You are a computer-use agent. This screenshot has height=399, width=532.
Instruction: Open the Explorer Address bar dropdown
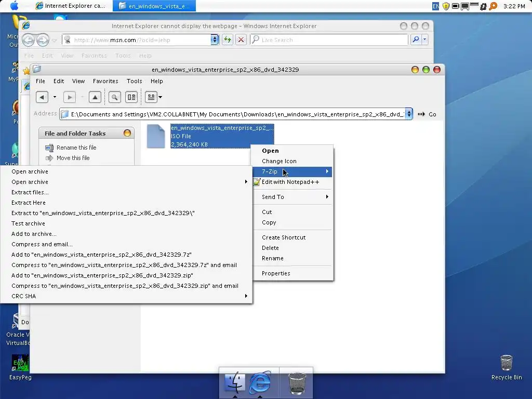point(409,114)
